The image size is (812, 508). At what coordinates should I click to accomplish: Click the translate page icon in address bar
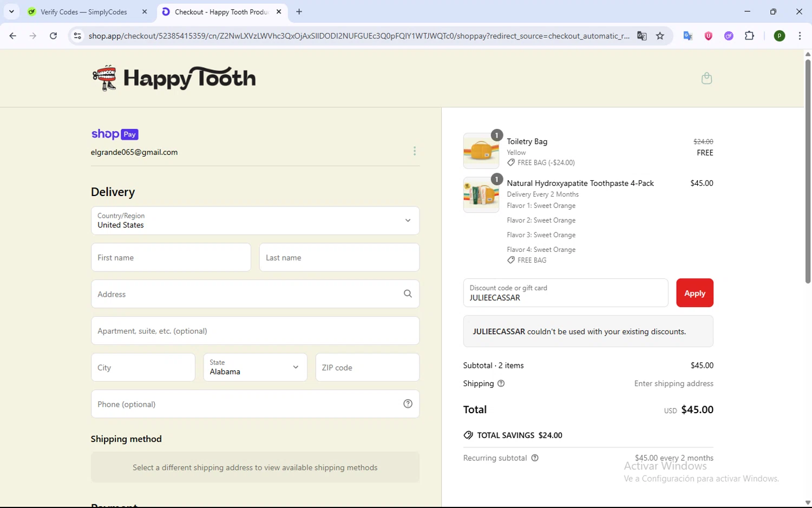point(641,36)
